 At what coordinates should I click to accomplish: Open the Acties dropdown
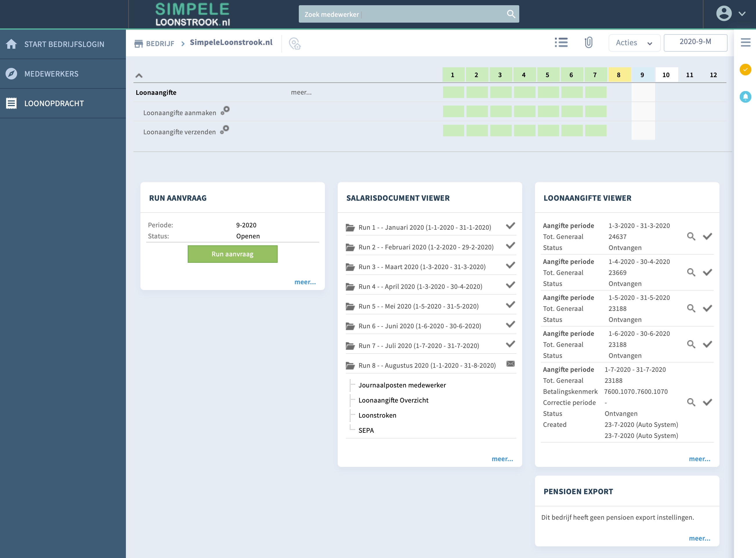[634, 43]
